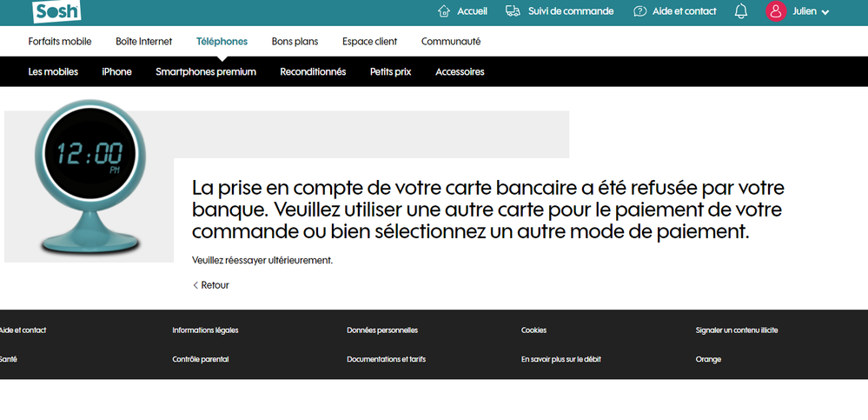868x420 pixels.
Task: Open the Accessoires category
Action: (x=460, y=71)
